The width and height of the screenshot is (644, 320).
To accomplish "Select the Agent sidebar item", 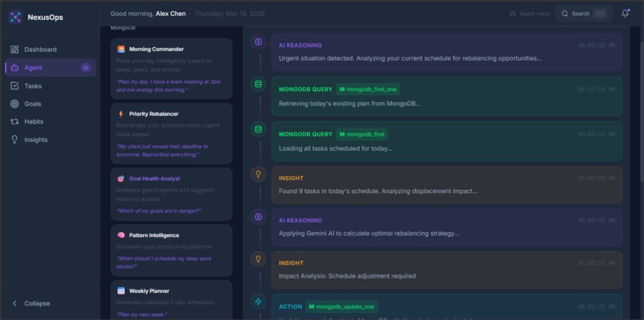I will (50, 68).
